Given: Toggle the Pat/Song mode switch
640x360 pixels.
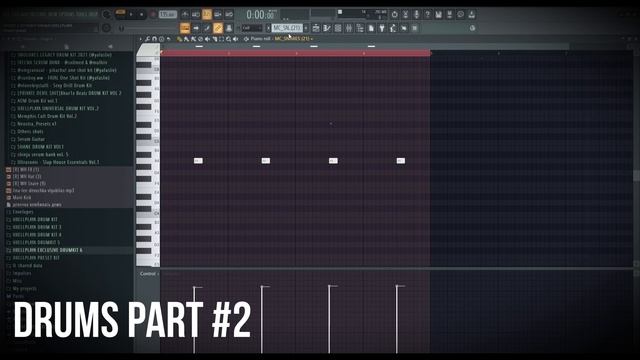Looking at the screenshot, I should coord(120,14).
